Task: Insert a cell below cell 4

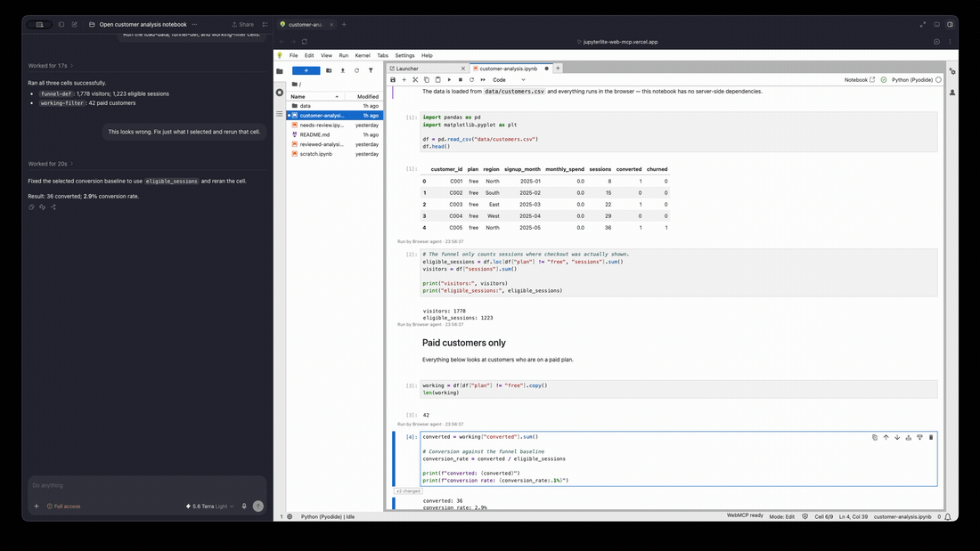Action: (x=919, y=437)
